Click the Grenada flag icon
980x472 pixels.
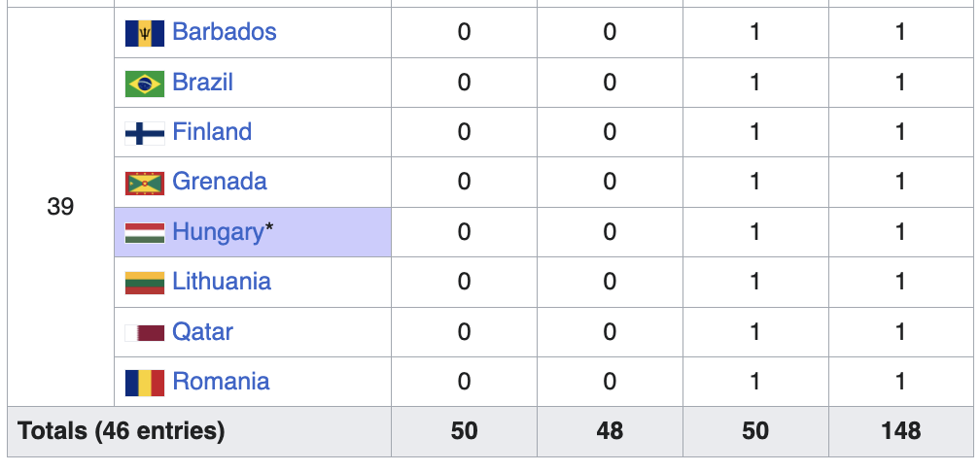[145, 183]
